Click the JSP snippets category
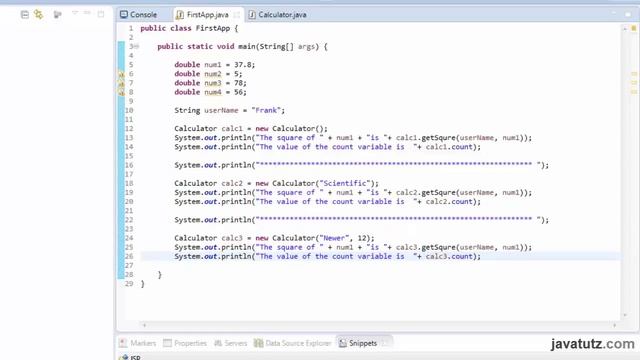Image resolution: width=640 pixels, height=360 pixels. pos(131,358)
